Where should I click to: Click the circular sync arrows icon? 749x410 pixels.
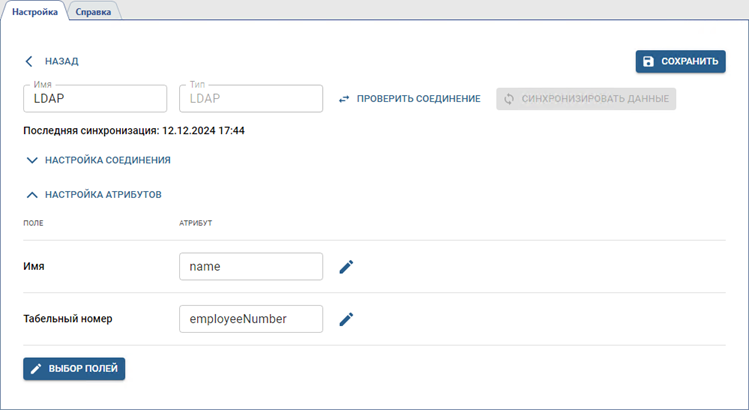[509, 99]
